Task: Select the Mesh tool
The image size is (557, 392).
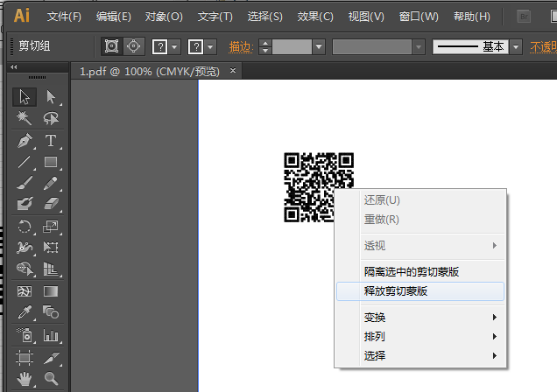Action: click(x=25, y=291)
